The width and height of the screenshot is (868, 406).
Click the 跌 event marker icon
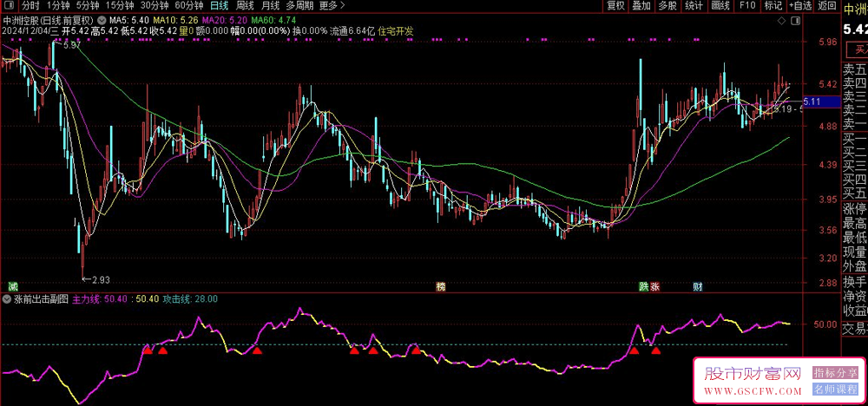pos(643,285)
